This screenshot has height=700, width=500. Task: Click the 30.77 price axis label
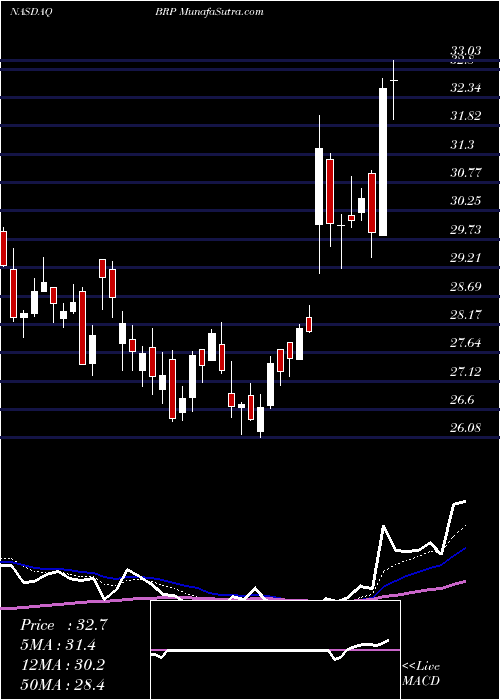pos(466,173)
